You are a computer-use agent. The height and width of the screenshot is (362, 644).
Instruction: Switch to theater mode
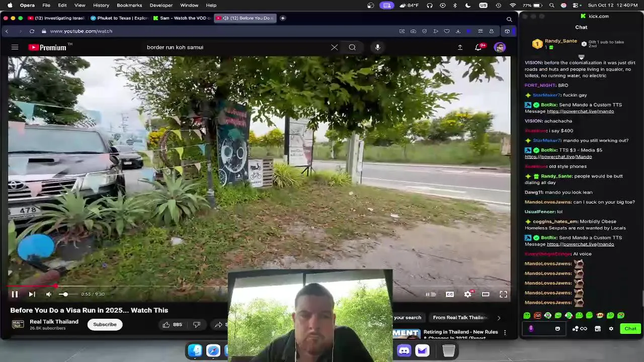pyautogui.click(x=486, y=295)
